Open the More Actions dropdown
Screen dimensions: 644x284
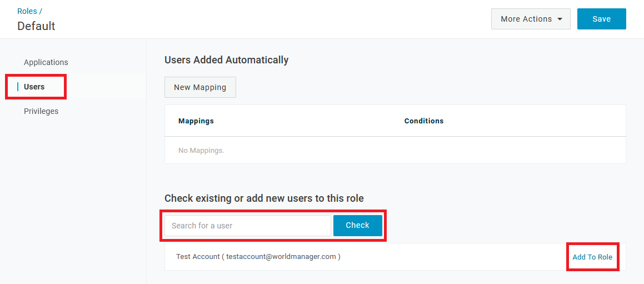tap(531, 19)
